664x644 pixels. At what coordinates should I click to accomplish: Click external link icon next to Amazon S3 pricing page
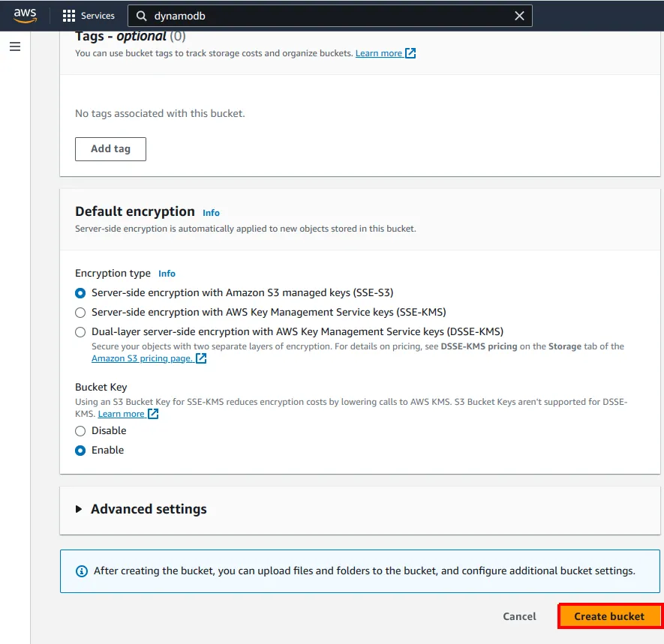[x=201, y=358]
